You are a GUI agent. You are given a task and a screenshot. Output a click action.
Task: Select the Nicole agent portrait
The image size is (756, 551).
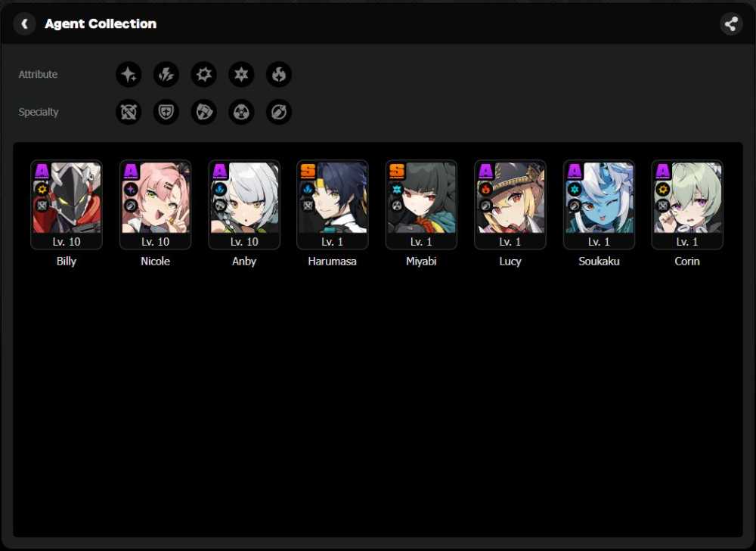[155, 205]
